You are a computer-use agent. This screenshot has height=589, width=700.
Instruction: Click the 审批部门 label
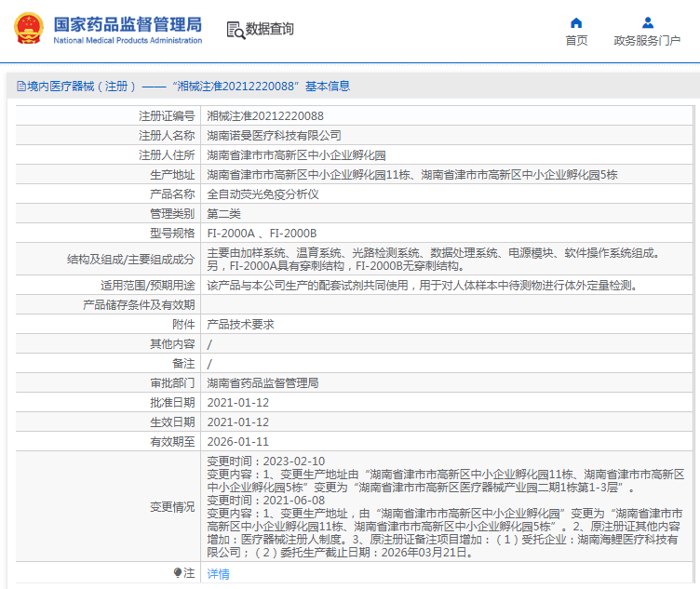172,382
